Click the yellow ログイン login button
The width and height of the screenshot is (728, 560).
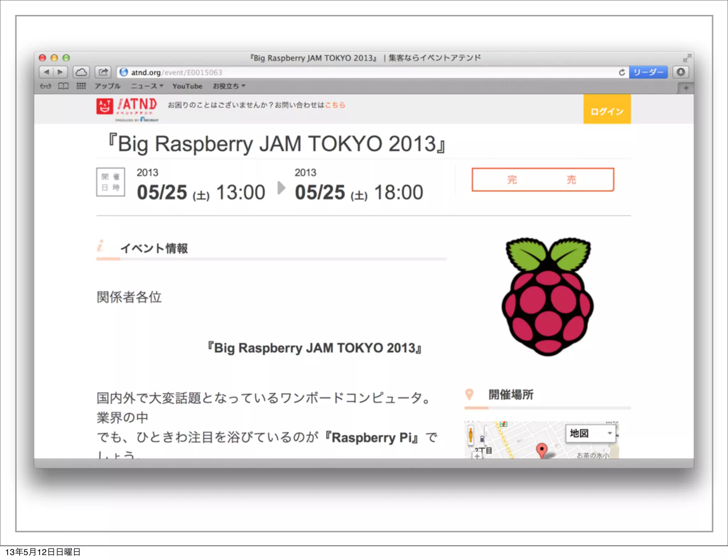point(606,111)
